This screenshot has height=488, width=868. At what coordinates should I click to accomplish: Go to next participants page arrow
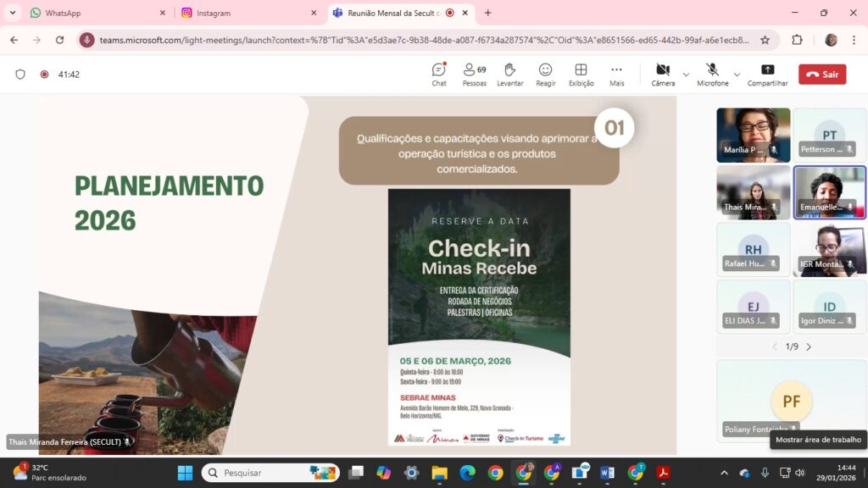coord(809,347)
